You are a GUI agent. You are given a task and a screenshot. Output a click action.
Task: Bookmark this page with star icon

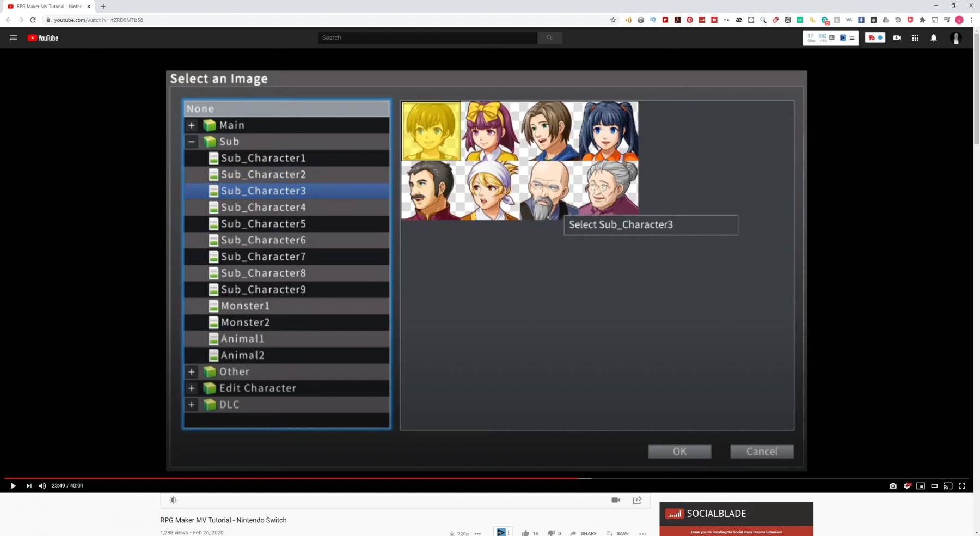tap(613, 20)
